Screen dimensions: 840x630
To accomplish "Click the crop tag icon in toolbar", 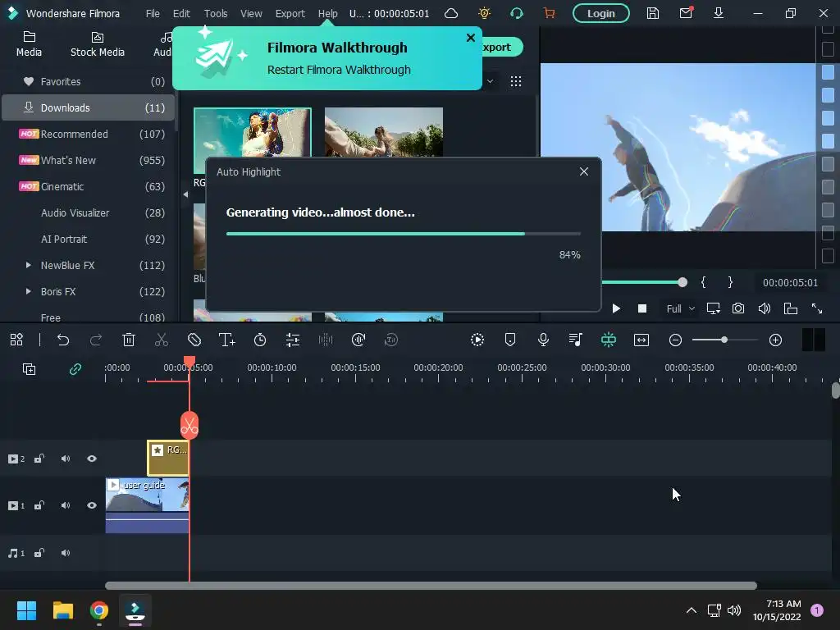I will pyautogui.click(x=194, y=340).
